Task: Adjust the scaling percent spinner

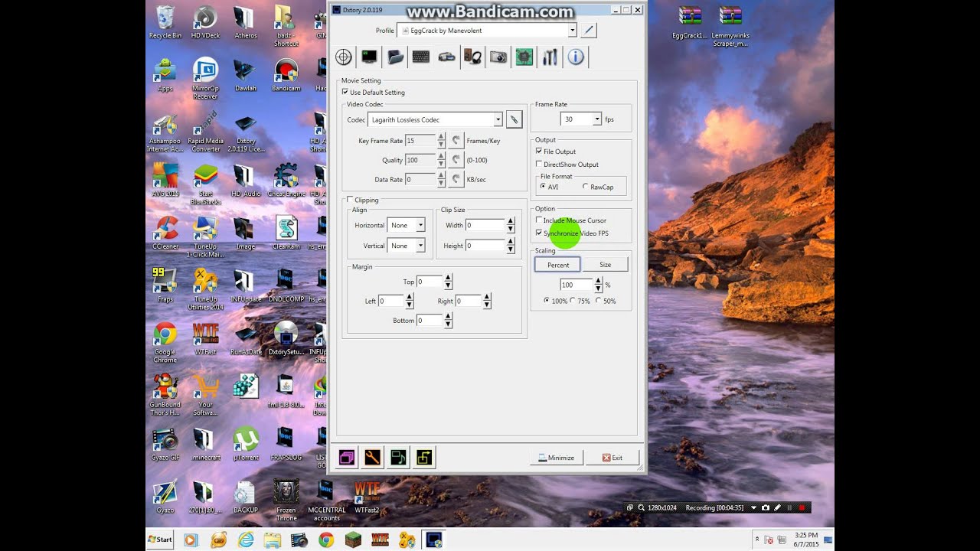Action: click(598, 285)
